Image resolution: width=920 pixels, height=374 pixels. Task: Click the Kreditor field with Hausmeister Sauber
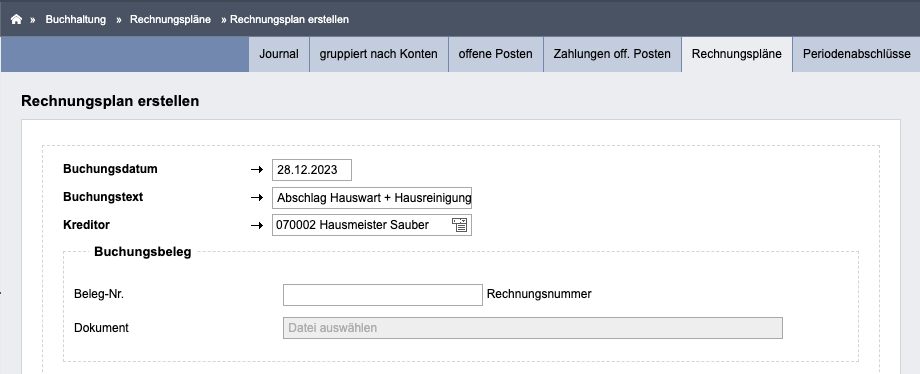click(x=371, y=225)
